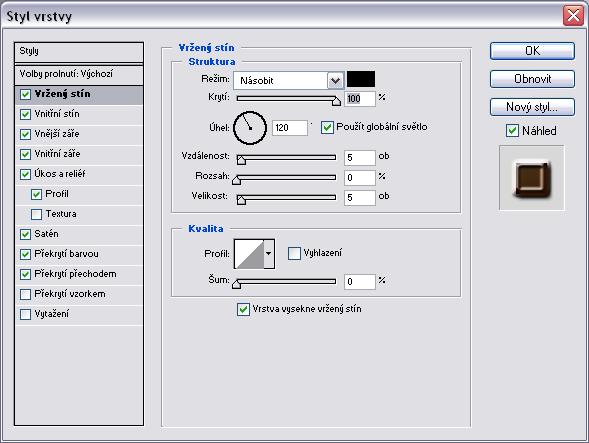Screen dimensions: 589x443
Task: Open the Profil contour picker preview
Action: click(x=249, y=254)
